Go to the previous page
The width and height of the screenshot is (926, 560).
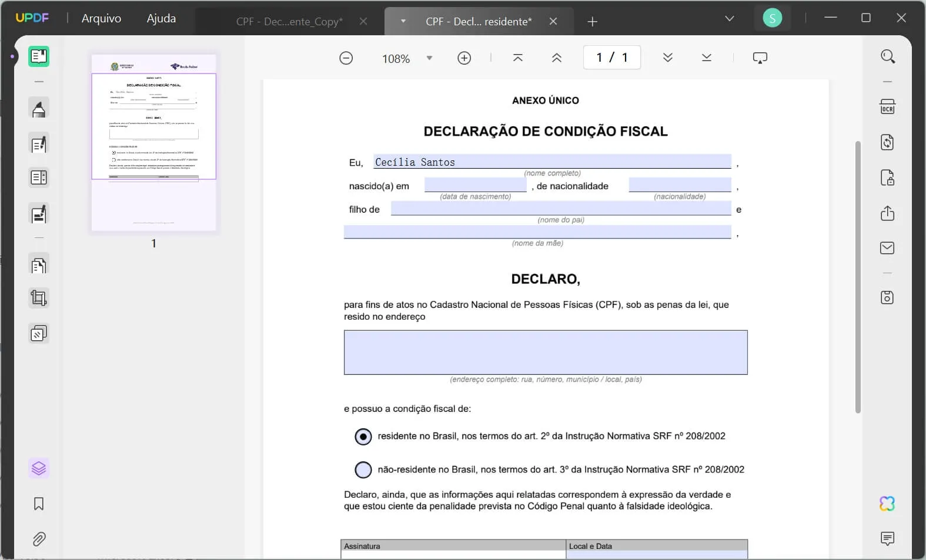click(557, 58)
